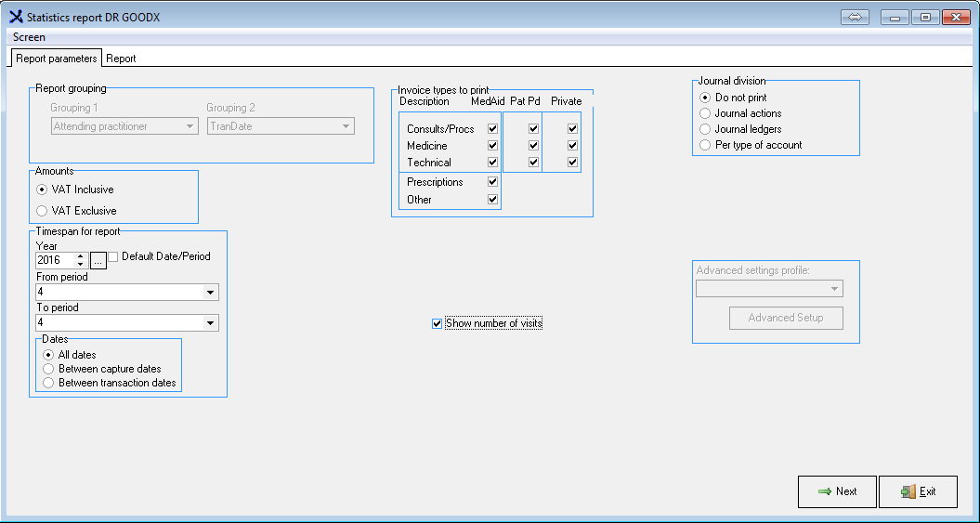Decrease the Year value with down arrow
The width and height of the screenshot is (980, 523).
tap(80, 265)
